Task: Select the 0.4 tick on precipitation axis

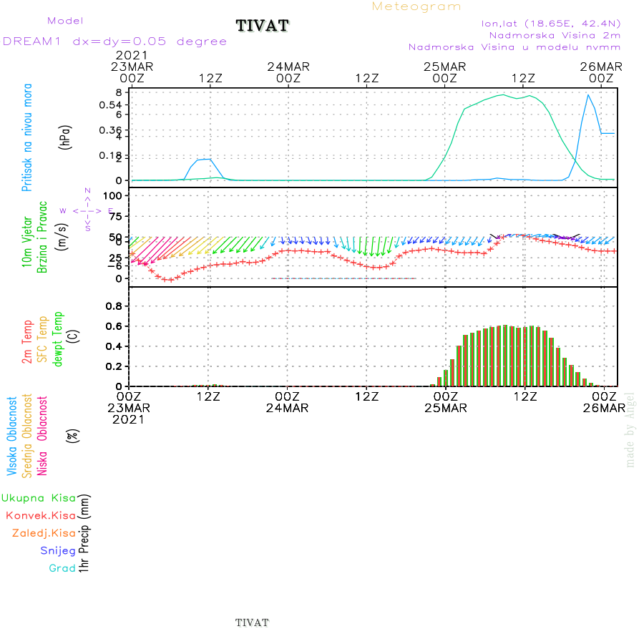Action: point(114,346)
